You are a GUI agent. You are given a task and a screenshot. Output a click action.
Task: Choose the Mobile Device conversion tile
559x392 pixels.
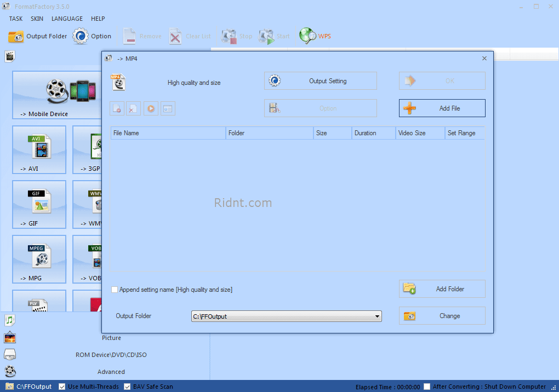pyautogui.click(x=57, y=95)
